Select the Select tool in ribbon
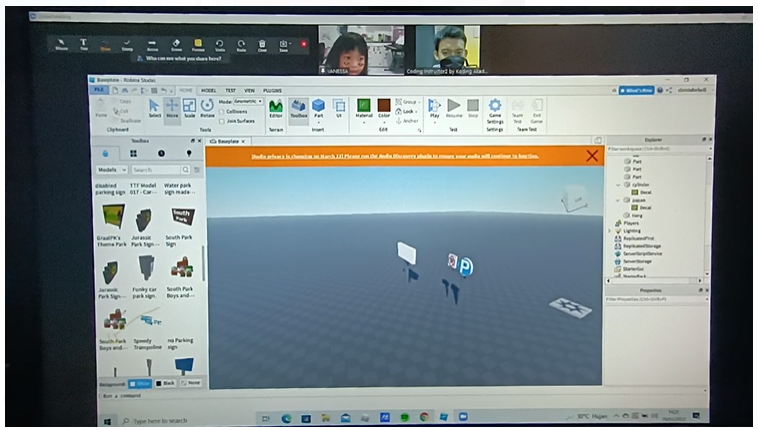Screen dimensions: 758x430 pyautogui.click(x=154, y=109)
